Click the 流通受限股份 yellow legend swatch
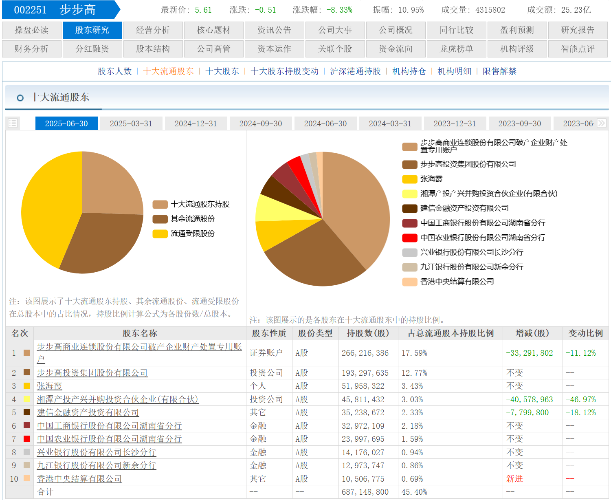The height and width of the screenshot is (500, 611). point(160,234)
